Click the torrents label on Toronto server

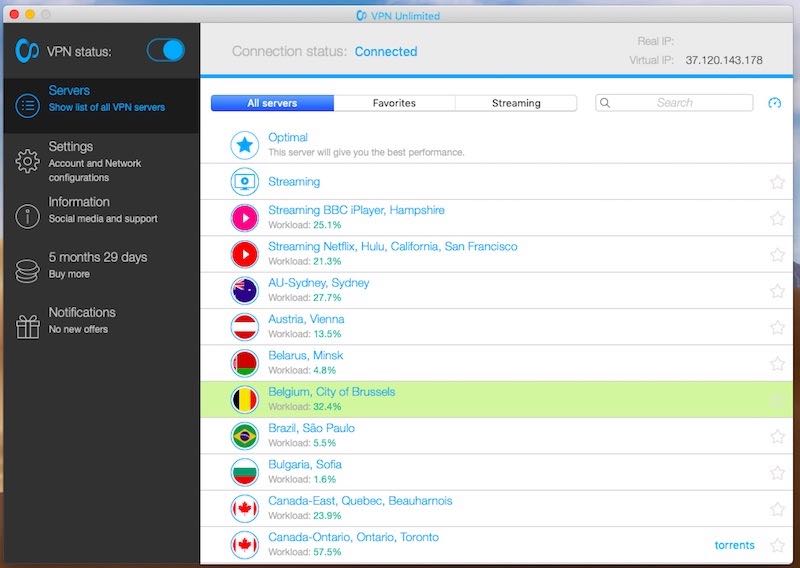[734, 545]
